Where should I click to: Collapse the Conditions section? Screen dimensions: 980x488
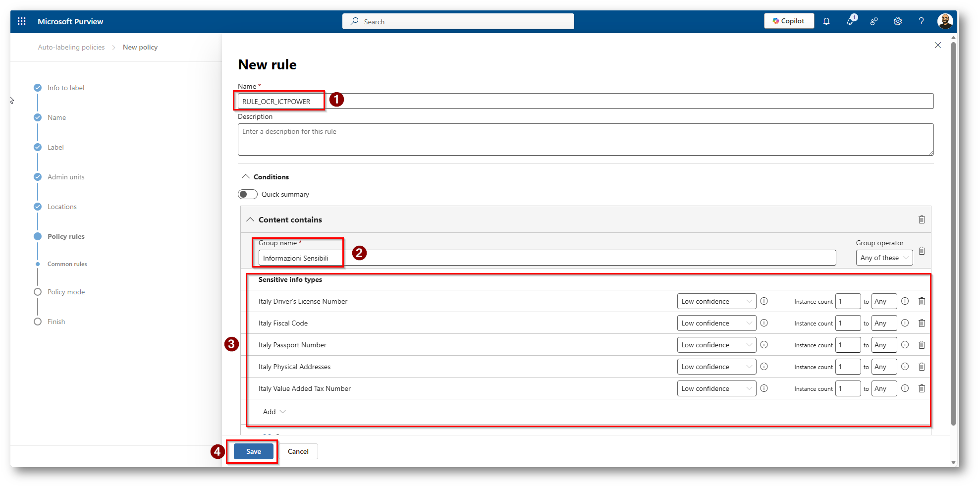point(245,177)
